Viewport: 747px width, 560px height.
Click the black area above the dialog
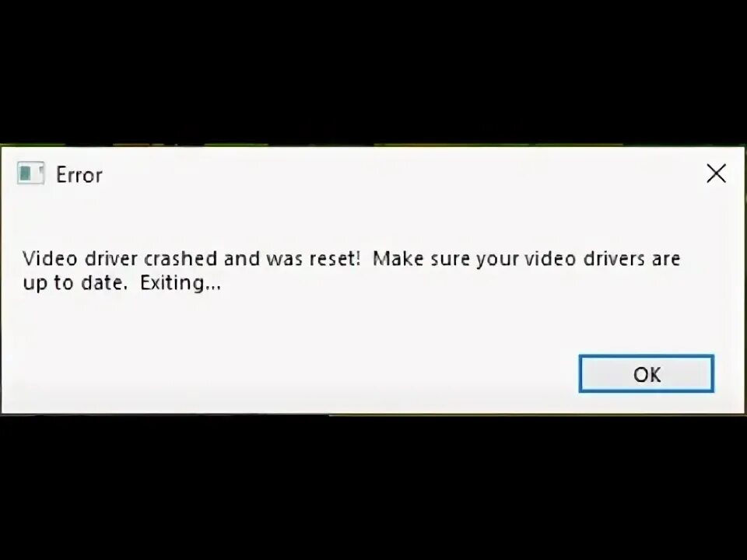click(x=373, y=72)
